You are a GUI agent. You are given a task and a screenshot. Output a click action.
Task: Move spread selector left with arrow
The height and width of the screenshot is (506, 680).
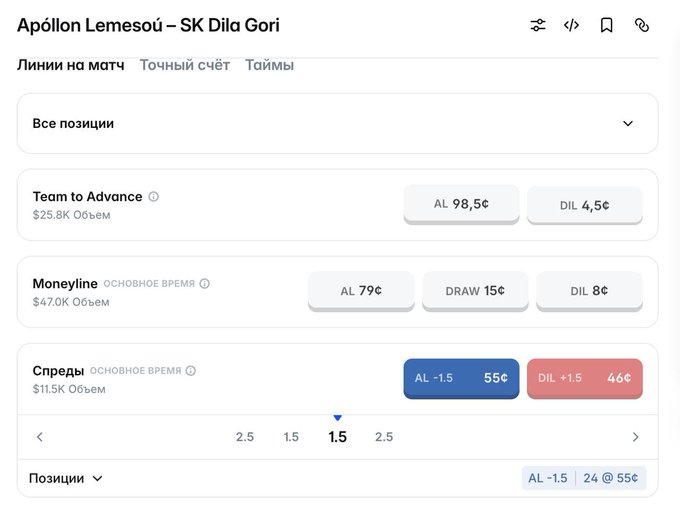[40, 437]
